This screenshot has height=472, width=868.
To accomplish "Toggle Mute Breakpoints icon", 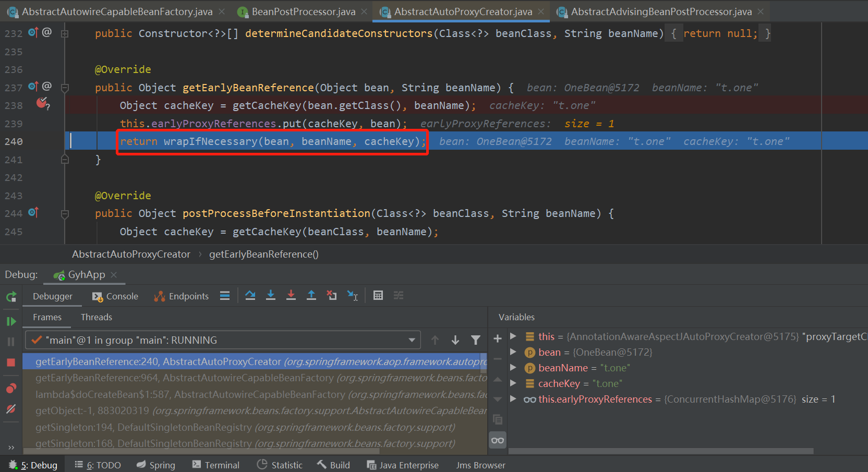I will click(x=11, y=409).
